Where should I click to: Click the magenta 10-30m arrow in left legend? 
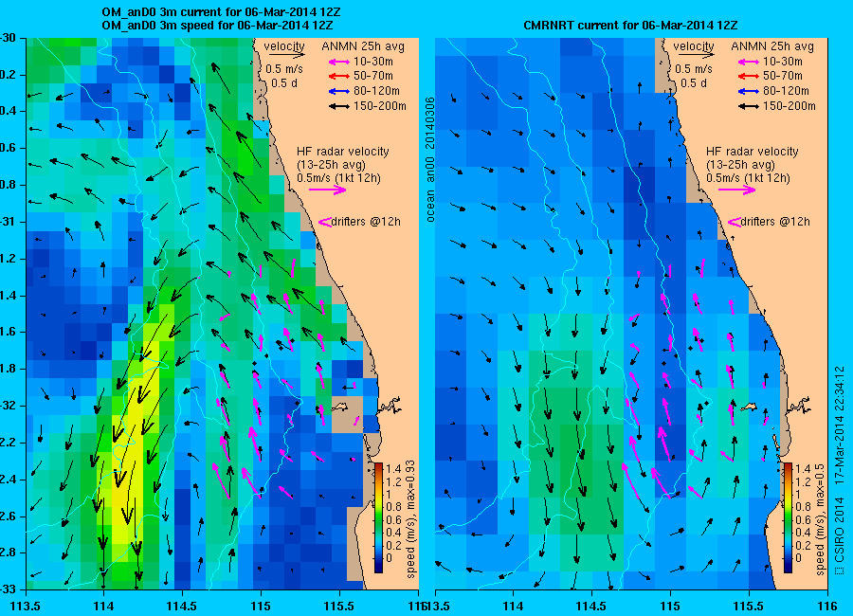pyautogui.click(x=339, y=62)
